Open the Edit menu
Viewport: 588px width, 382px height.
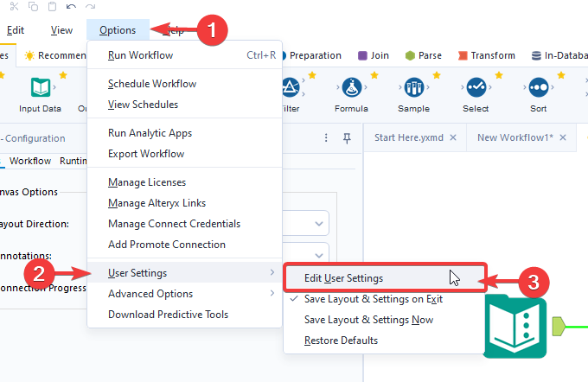point(16,30)
